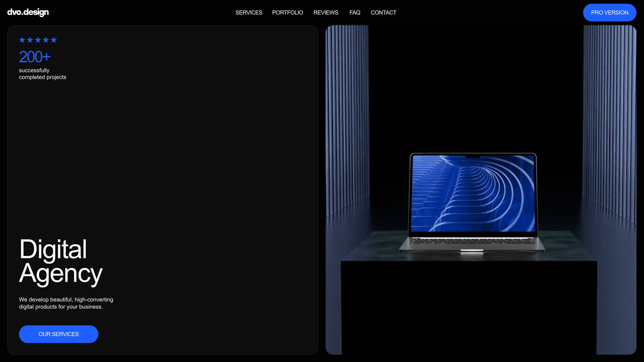
Task: Select Contact in the top navigation
Action: [x=383, y=13]
